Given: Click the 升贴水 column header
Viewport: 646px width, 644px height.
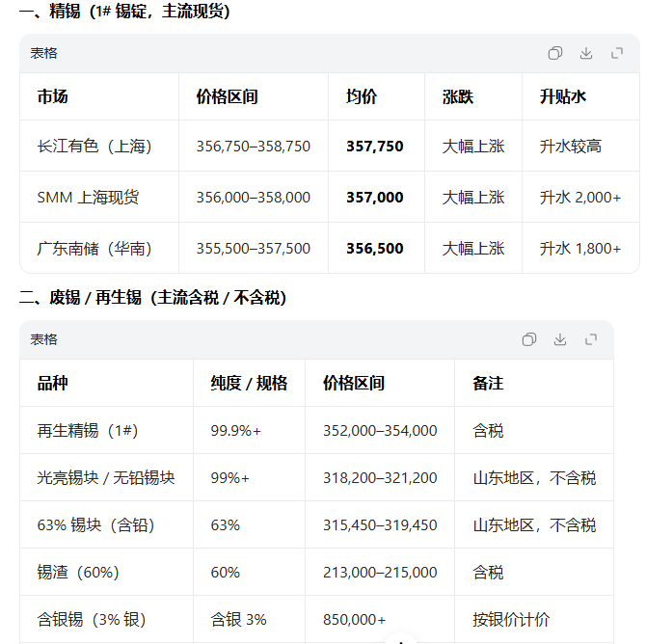Looking at the screenshot, I should click(563, 97).
